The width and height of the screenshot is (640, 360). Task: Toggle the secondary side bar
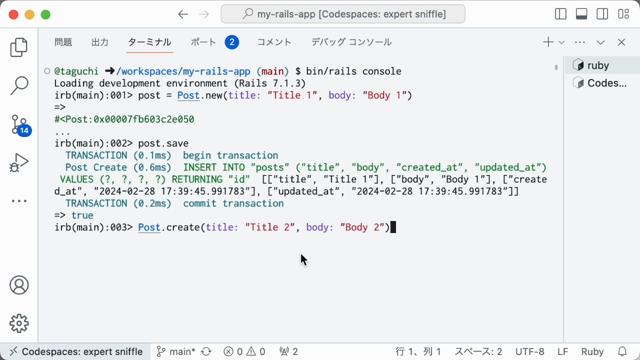pyautogui.click(x=602, y=14)
